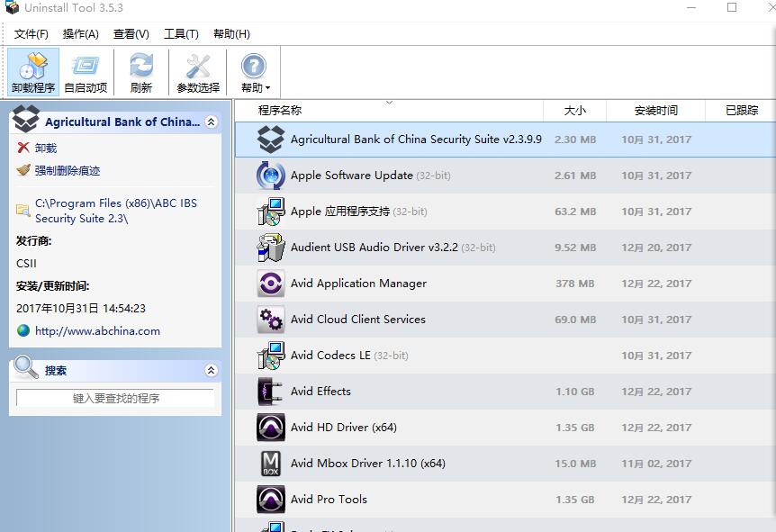Viewport: 776px width, 532px height.
Task: Click the install time 2017年10月31日 14:54:23 text
Action: [x=81, y=309]
